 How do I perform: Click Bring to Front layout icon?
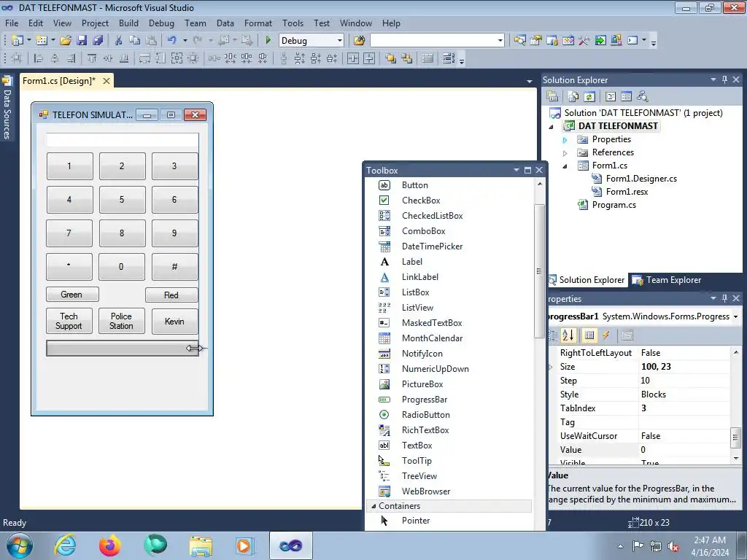(391, 58)
